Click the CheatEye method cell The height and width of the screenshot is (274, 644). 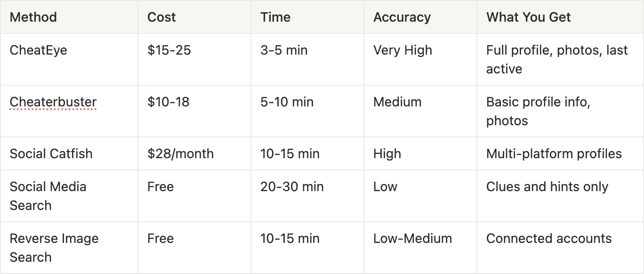pos(39,50)
